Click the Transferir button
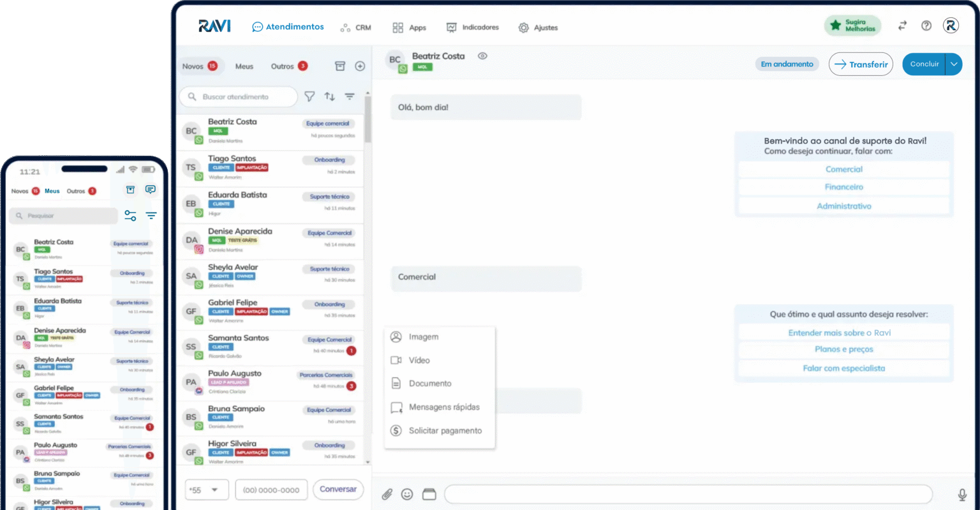Image resolution: width=980 pixels, height=510 pixels. (861, 64)
